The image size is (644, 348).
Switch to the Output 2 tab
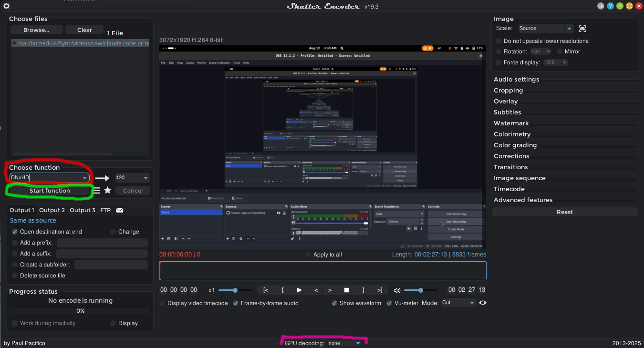[x=52, y=210]
